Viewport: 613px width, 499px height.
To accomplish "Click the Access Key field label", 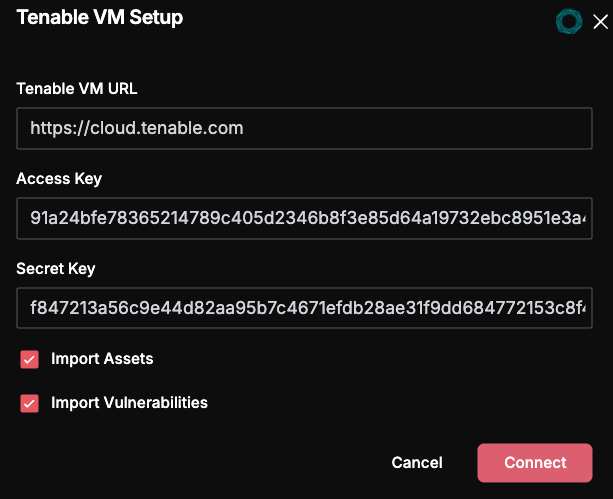I will click(59, 179).
